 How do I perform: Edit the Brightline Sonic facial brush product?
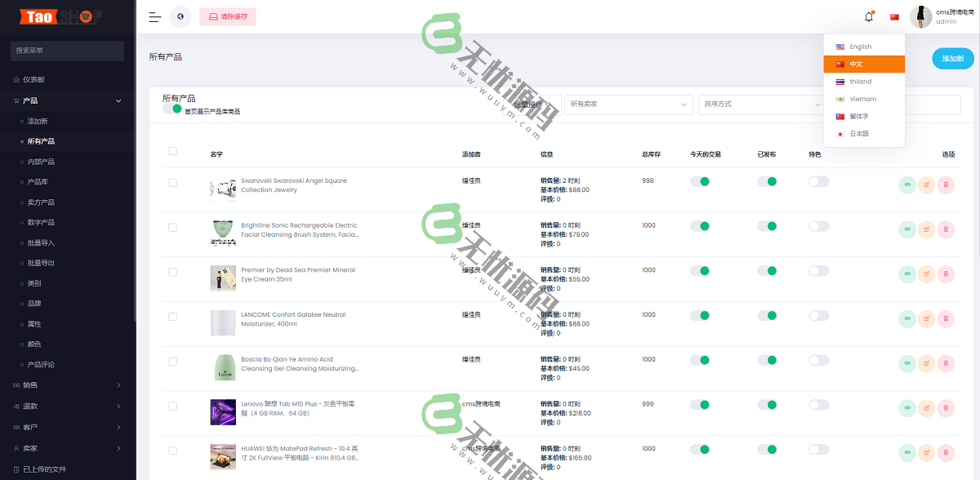[x=926, y=229]
